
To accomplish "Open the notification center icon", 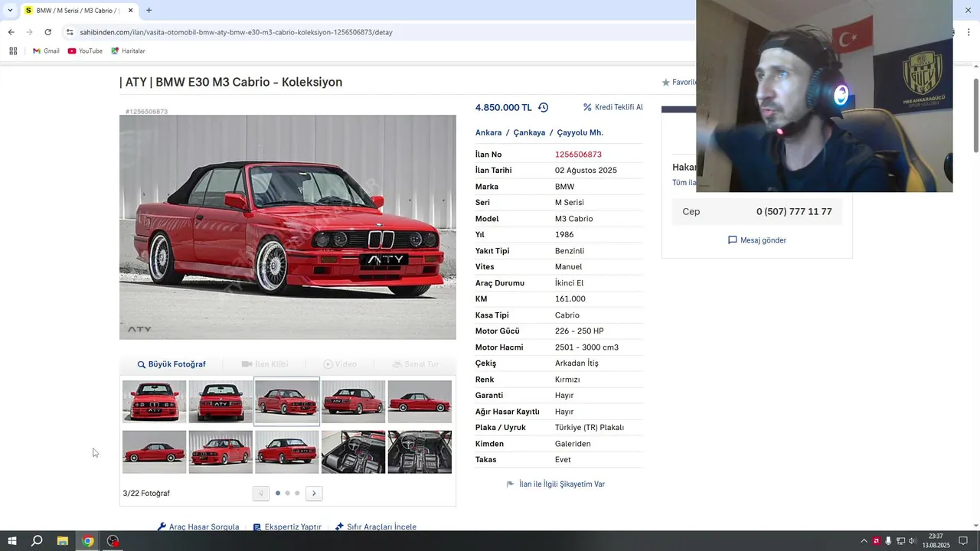I will point(963,541).
